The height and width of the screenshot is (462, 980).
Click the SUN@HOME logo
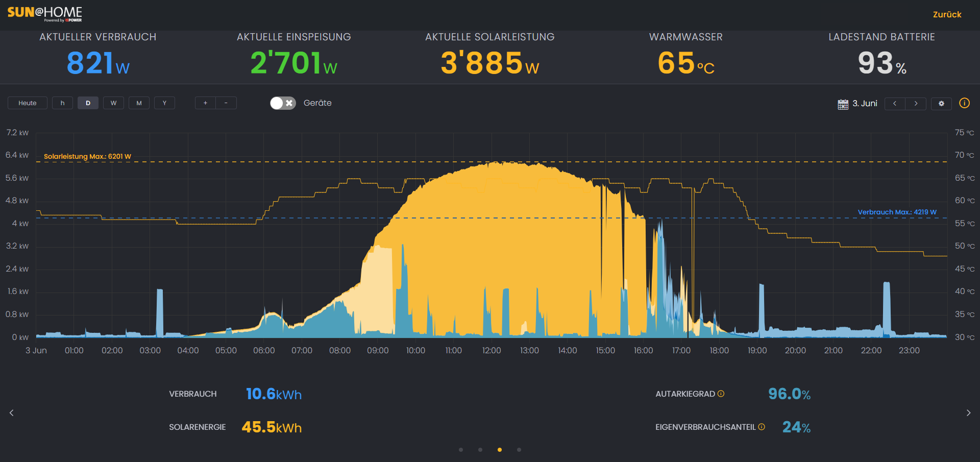44,13
